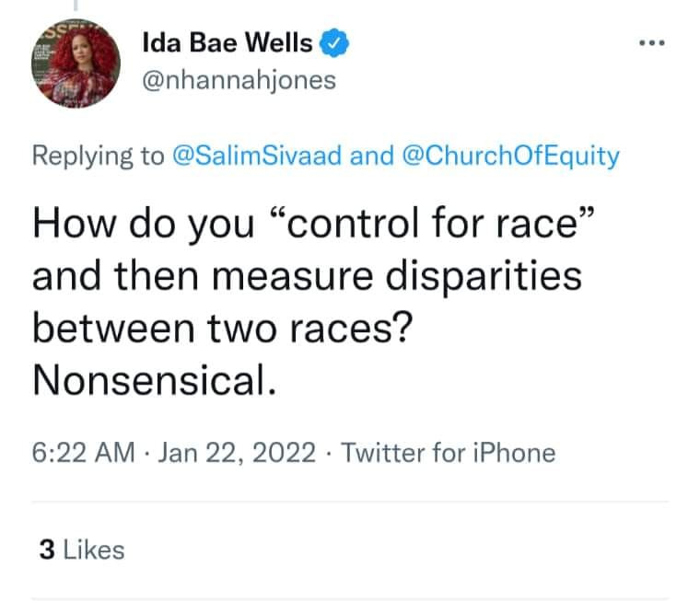The height and width of the screenshot is (601, 700).
Task: View the 3 Likes list
Action: [x=82, y=549]
